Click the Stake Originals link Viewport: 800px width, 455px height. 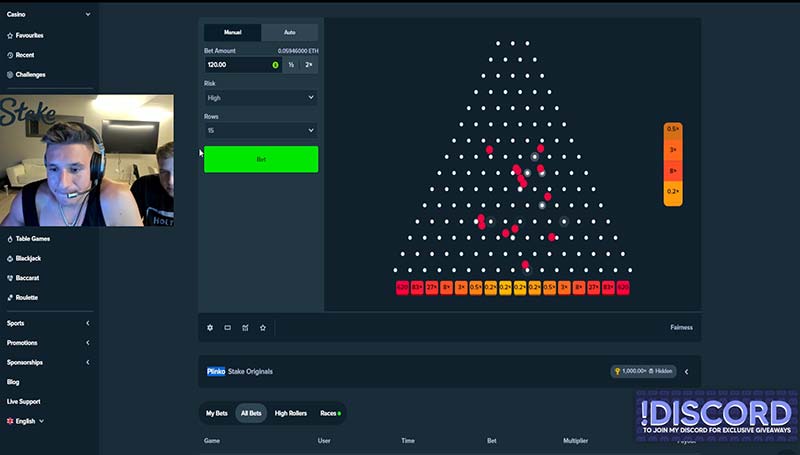[250, 372]
